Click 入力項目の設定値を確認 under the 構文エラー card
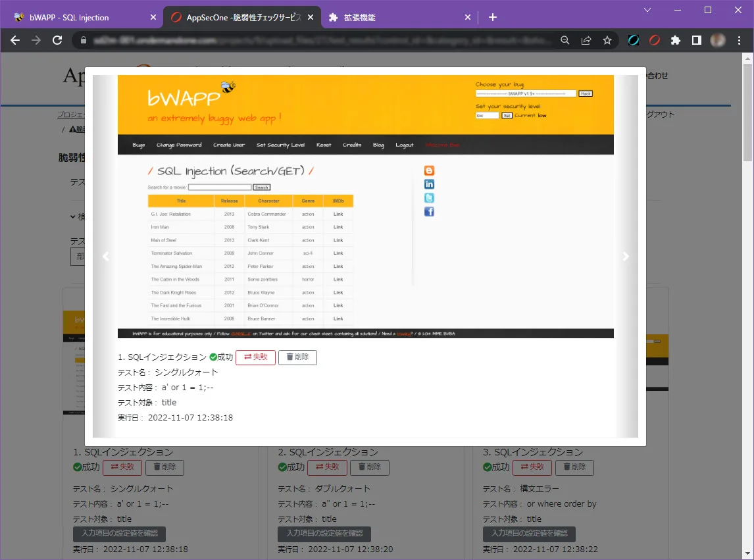 pos(529,534)
